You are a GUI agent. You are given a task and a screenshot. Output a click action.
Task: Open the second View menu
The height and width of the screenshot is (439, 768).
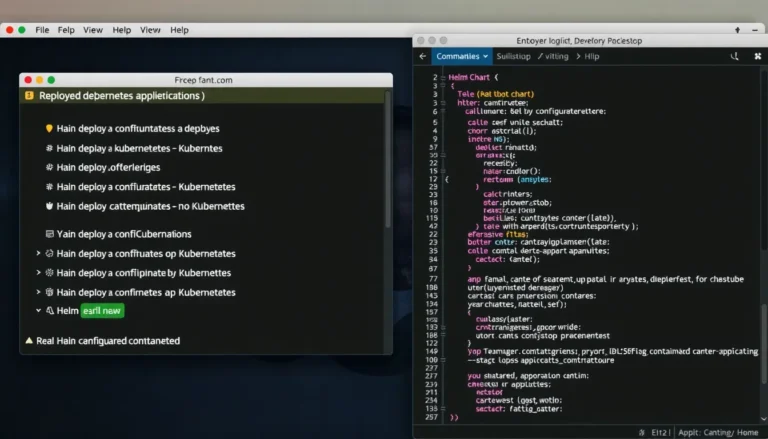click(x=150, y=30)
